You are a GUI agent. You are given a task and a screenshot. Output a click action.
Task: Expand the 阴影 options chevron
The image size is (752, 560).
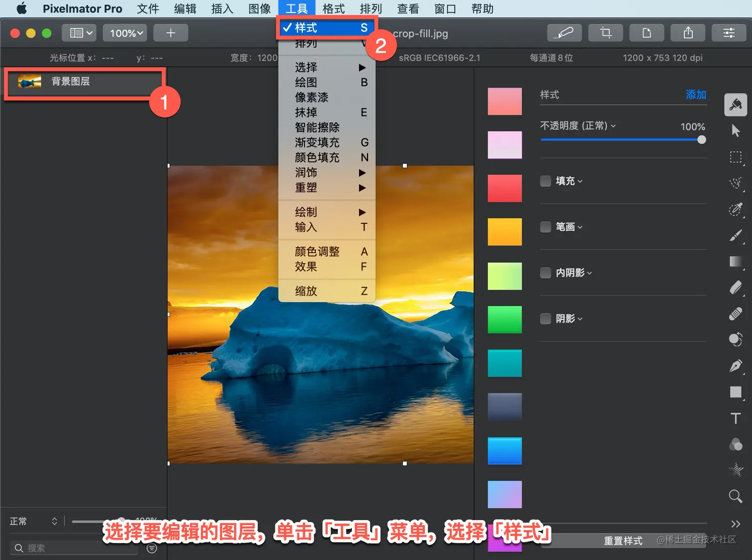pos(580,319)
